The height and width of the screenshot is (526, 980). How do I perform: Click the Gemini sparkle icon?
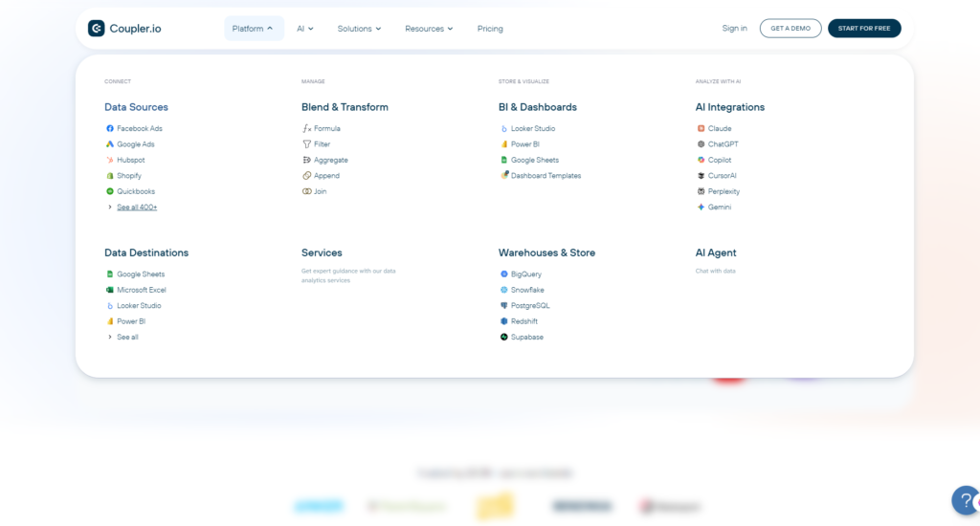click(702, 207)
